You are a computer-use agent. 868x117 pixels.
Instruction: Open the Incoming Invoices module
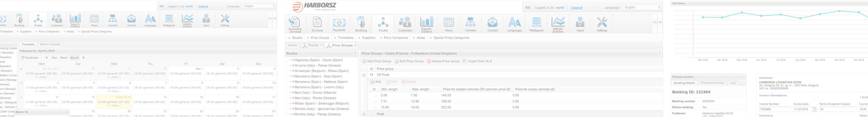point(294,24)
